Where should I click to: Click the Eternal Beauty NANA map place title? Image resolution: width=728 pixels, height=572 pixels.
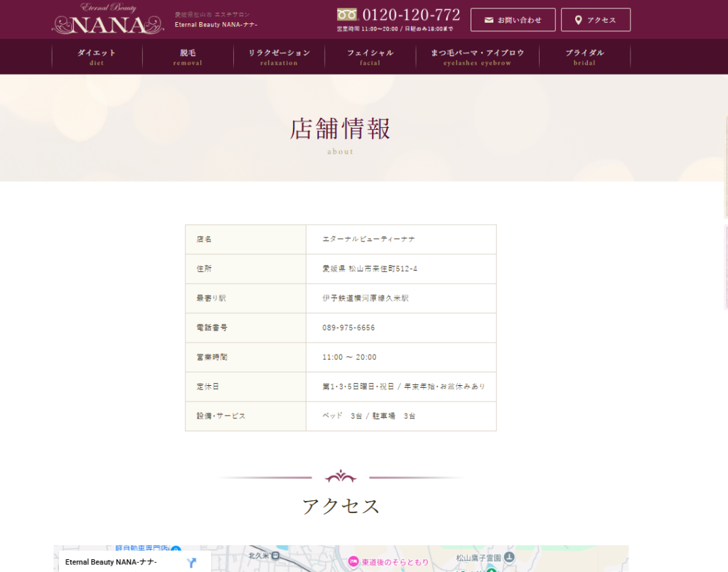tap(111, 562)
